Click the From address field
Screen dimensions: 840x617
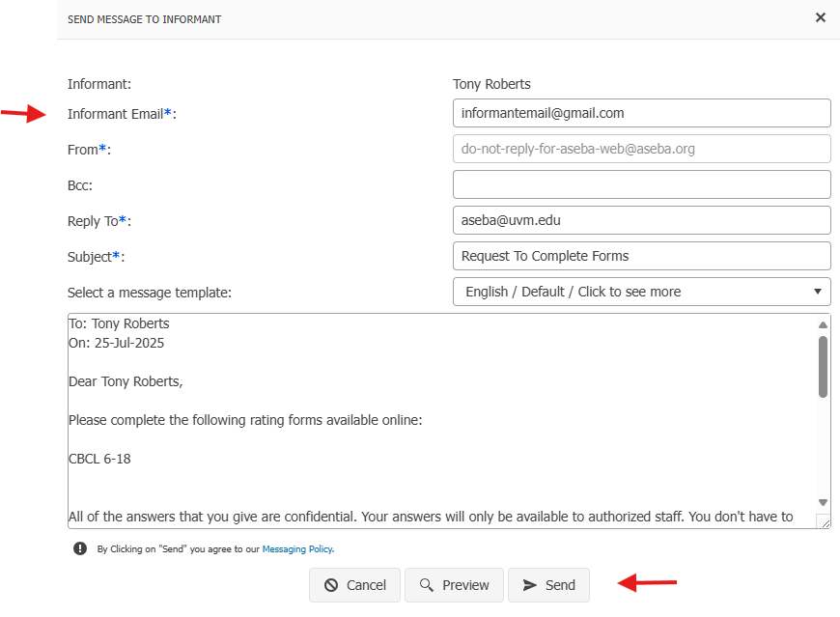pos(641,149)
